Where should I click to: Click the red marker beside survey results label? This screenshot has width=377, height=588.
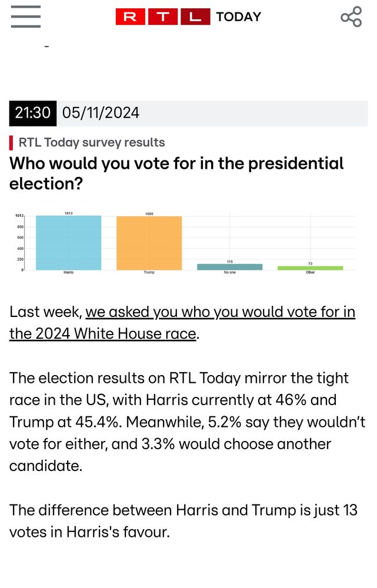pos(12,142)
